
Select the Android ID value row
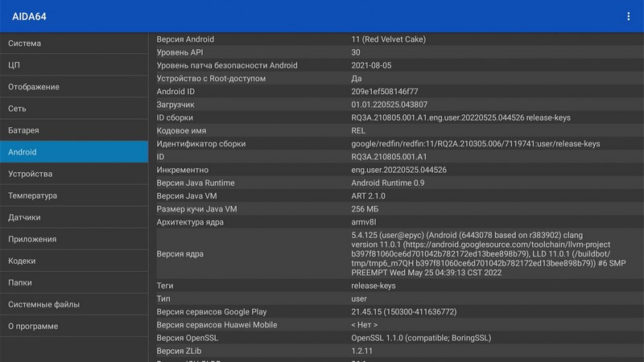[396, 92]
